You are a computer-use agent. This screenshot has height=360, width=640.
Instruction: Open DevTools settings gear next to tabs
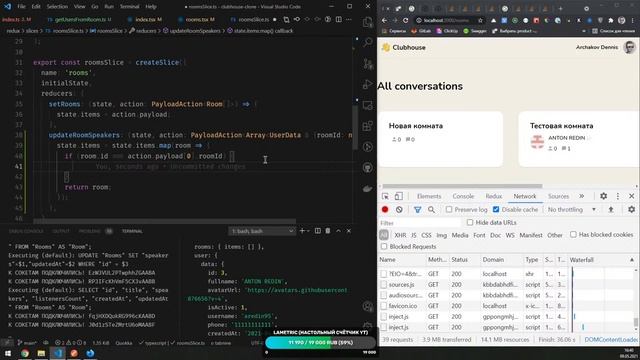[x=603, y=196]
